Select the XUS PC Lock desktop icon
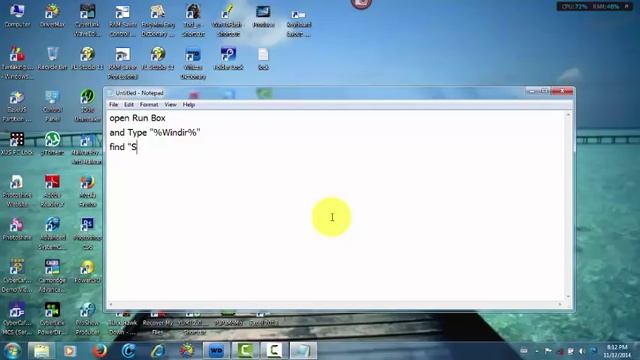640x360 pixels. (17, 144)
